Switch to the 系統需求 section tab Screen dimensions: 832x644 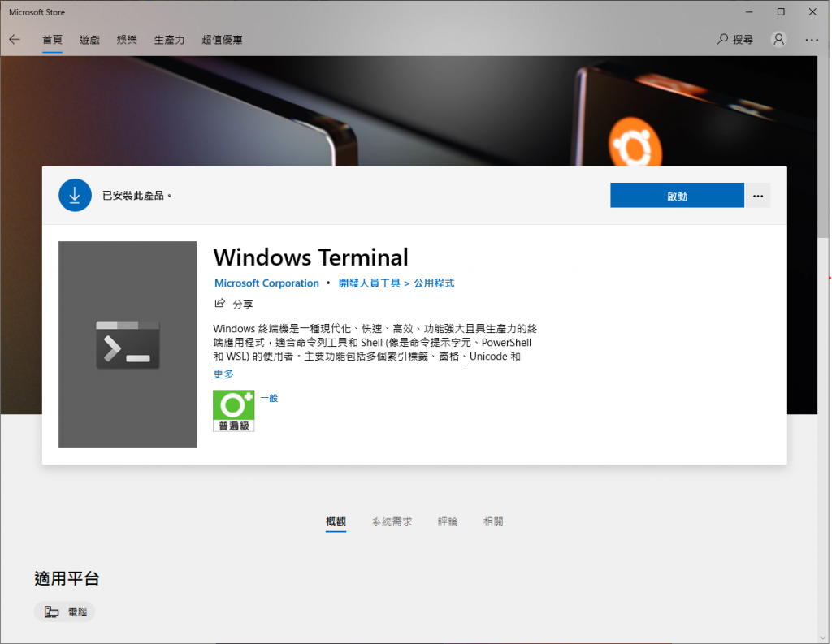(392, 521)
